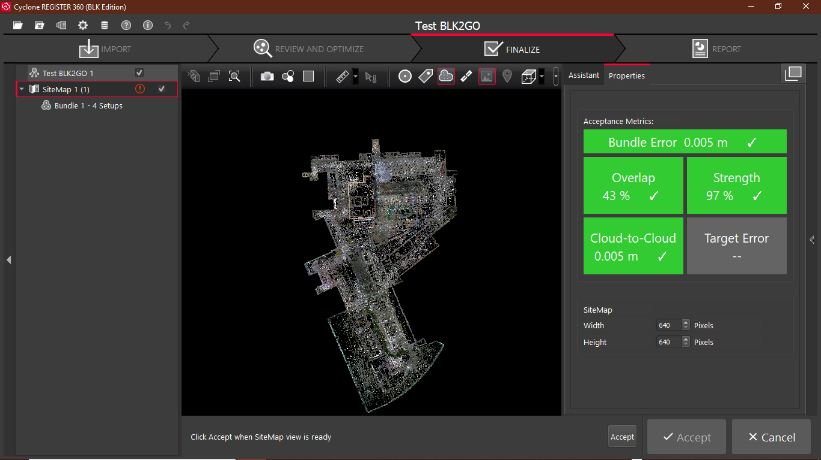
Task: Go to the Review and Optimize stage
Action: coord(309,49)
